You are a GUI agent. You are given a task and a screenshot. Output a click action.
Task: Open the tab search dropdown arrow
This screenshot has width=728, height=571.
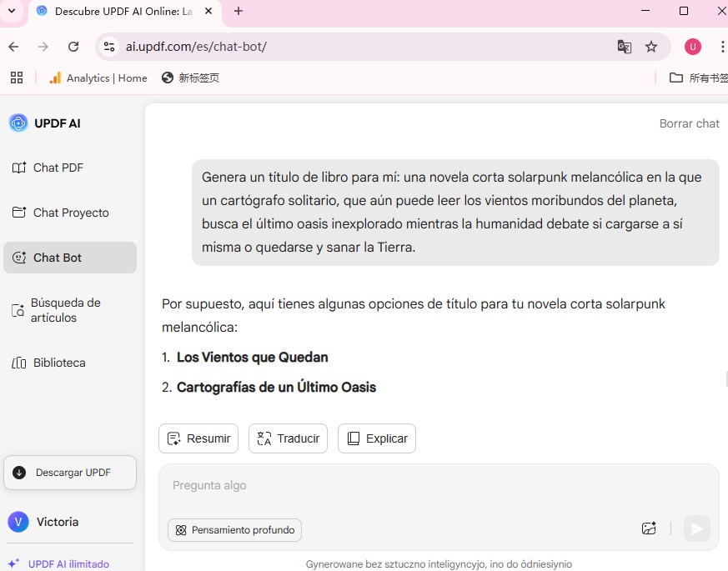point(12,11)
